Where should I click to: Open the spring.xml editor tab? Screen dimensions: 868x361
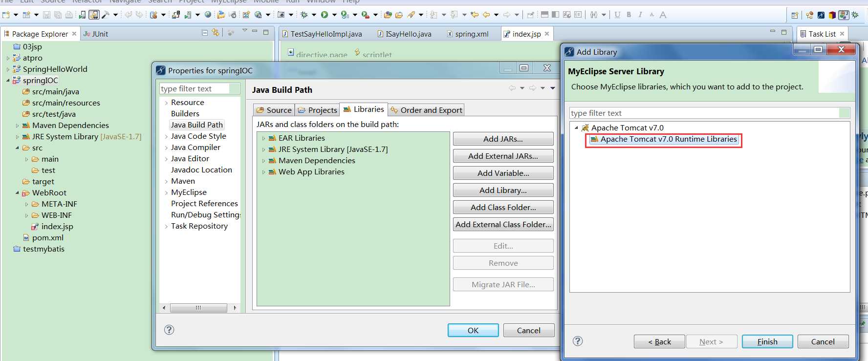[x=467, y=34]
